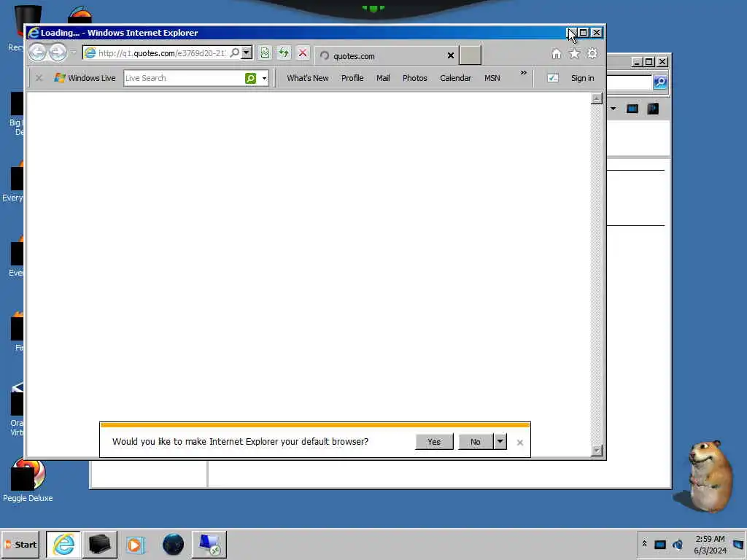Screen dimensions: 747x560
Task: Open Mail in the Windows Live toolbar
Action: tap(383, 78)
